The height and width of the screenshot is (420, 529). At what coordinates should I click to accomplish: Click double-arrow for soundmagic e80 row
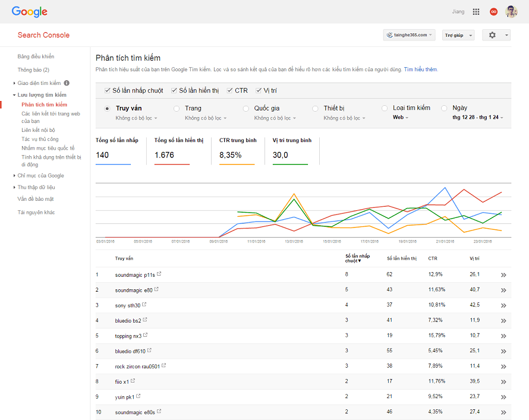coord(503,290)
